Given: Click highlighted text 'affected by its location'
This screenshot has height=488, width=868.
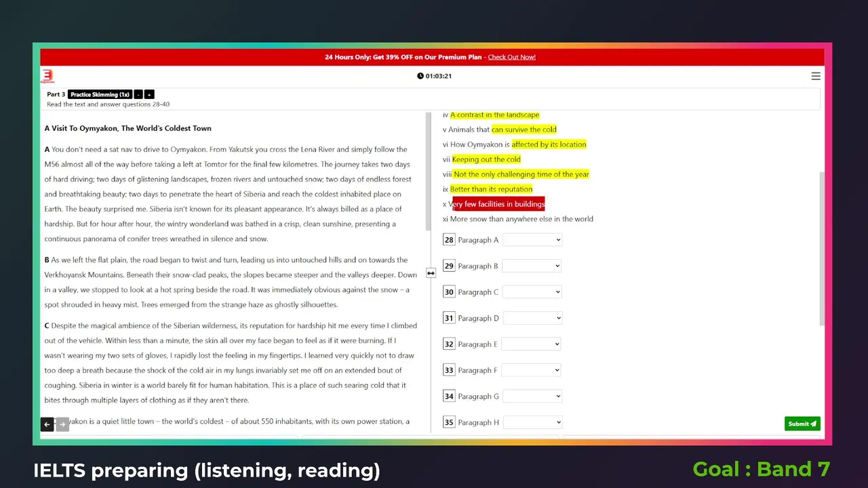Looking at the screenshot, I should [549, 144].
